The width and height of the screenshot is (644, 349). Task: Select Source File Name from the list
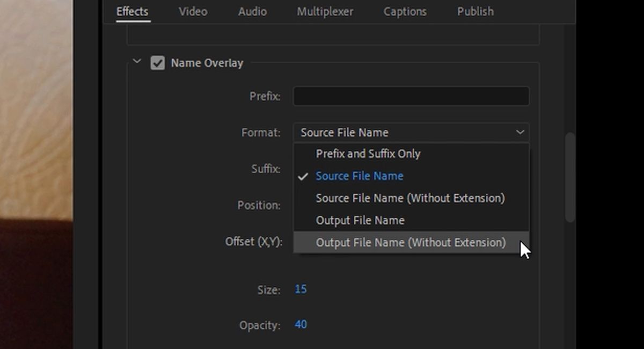click(x=360, y=176)
